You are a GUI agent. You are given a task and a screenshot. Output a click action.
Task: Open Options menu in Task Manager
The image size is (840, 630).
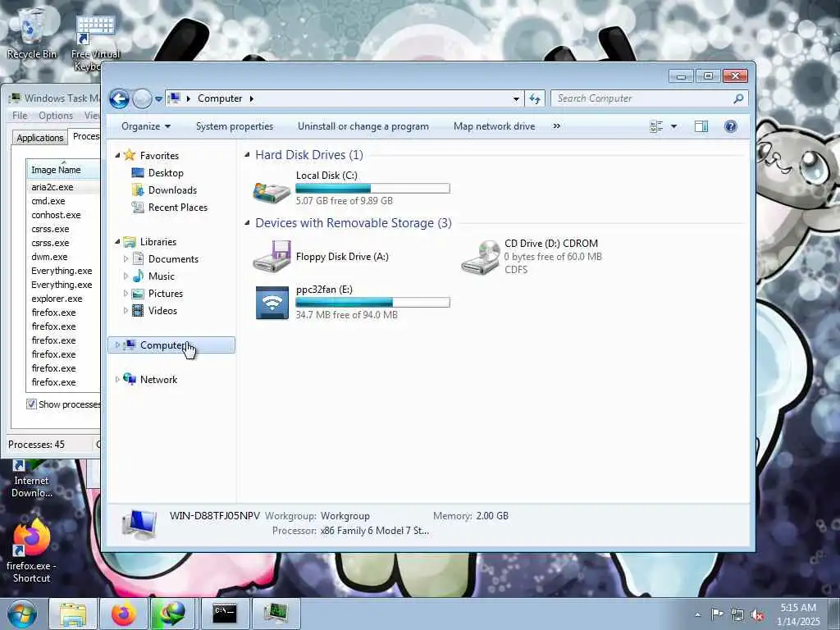[x=55, y=116]
